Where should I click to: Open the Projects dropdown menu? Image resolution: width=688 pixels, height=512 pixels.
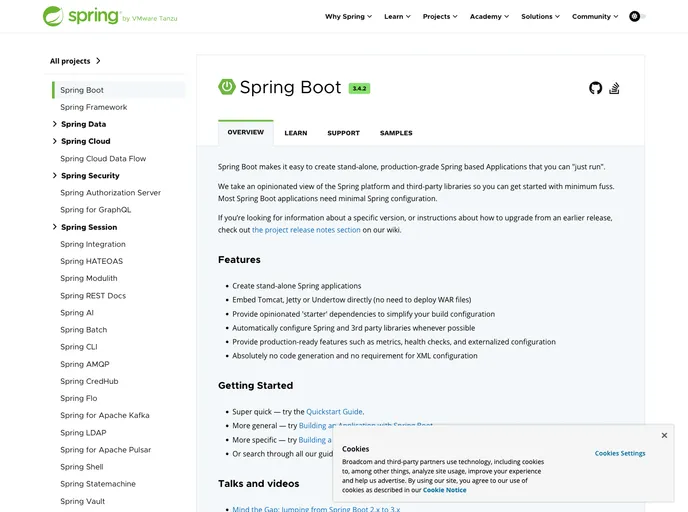coord(440,17)
